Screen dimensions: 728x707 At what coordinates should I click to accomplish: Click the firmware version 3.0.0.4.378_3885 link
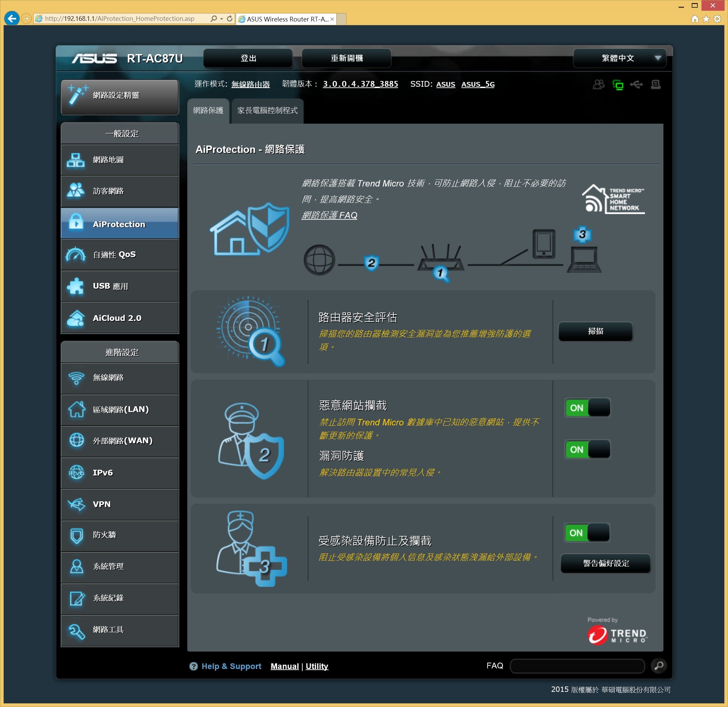coord(360,84)
